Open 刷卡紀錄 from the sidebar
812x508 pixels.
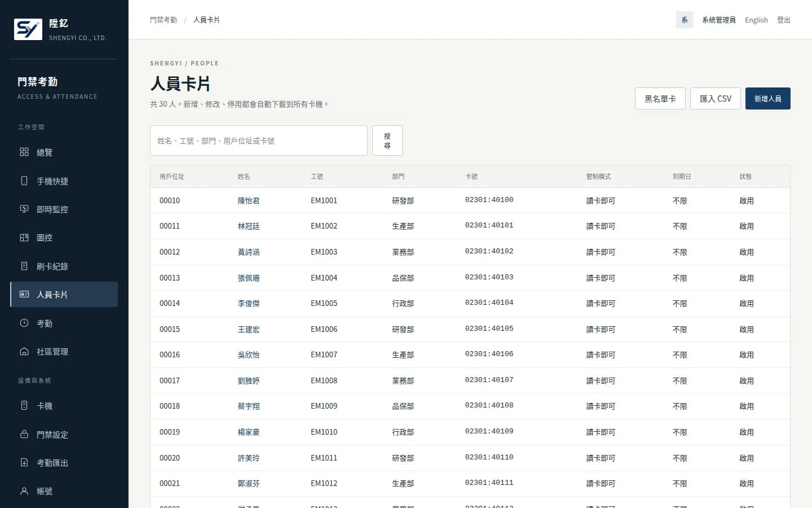tap(64, 266)
